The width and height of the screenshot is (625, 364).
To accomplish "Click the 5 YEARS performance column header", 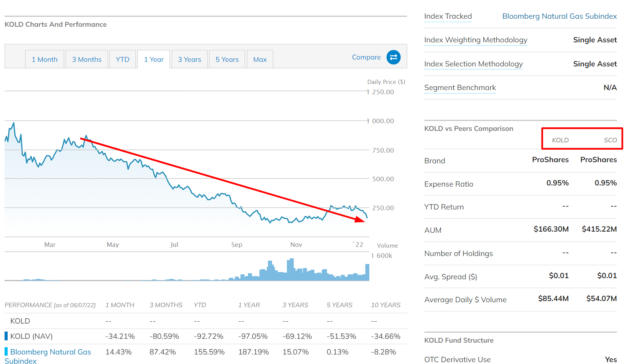I will click(x=340, y=305).
